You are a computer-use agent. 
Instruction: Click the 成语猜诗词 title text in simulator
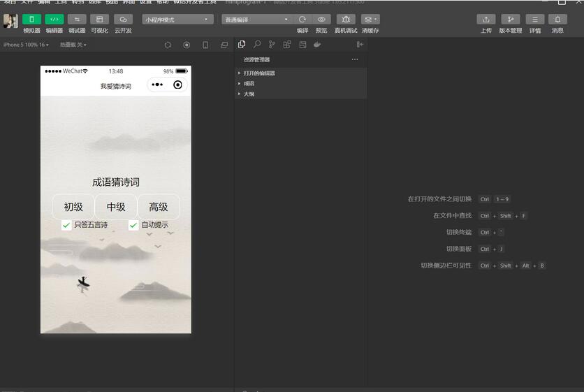(x=116, y=182)
